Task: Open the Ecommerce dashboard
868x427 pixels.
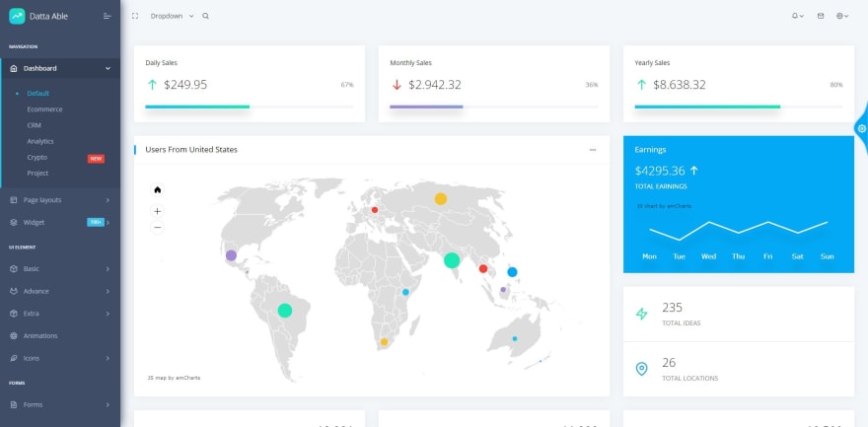Action: pos(44,109)
